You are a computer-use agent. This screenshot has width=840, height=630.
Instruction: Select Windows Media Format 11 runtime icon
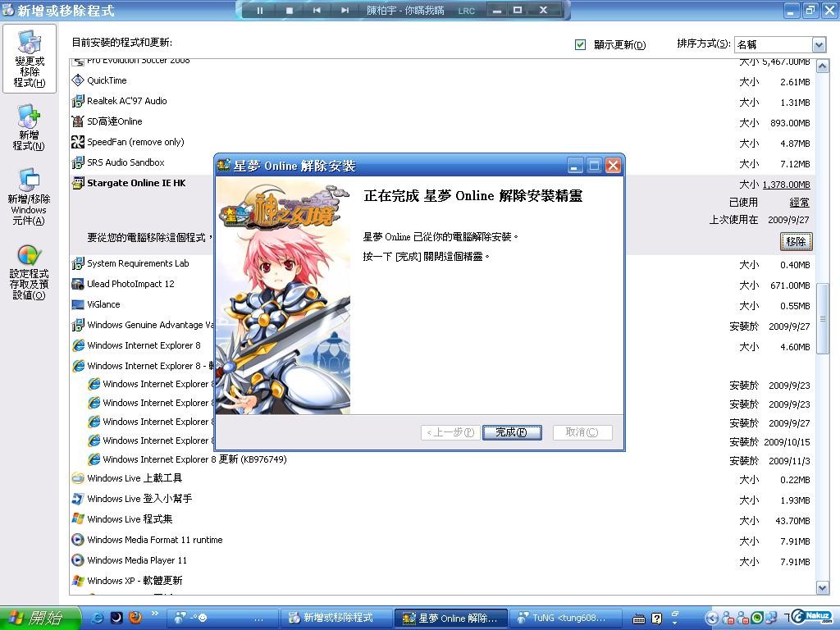(x=78, y=540)
